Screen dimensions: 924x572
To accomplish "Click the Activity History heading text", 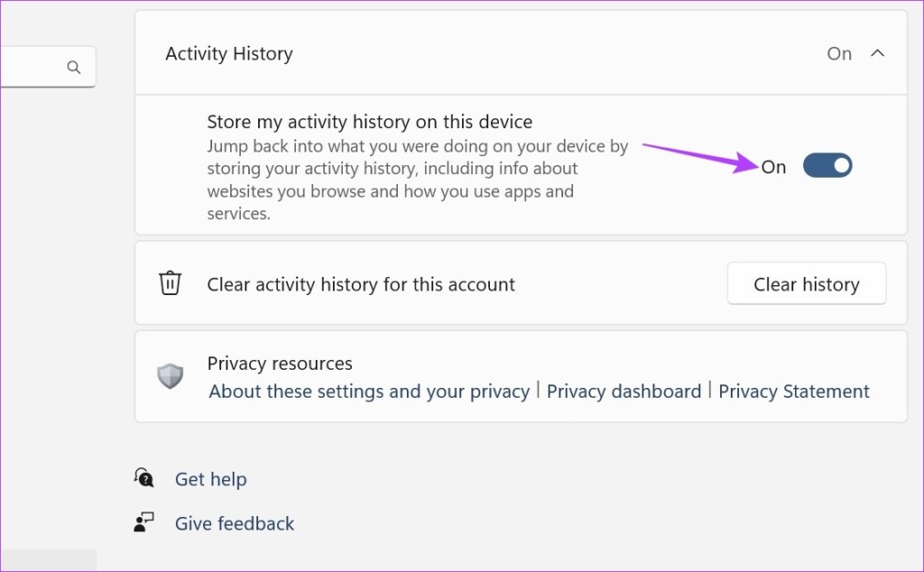I will (228, 53).
